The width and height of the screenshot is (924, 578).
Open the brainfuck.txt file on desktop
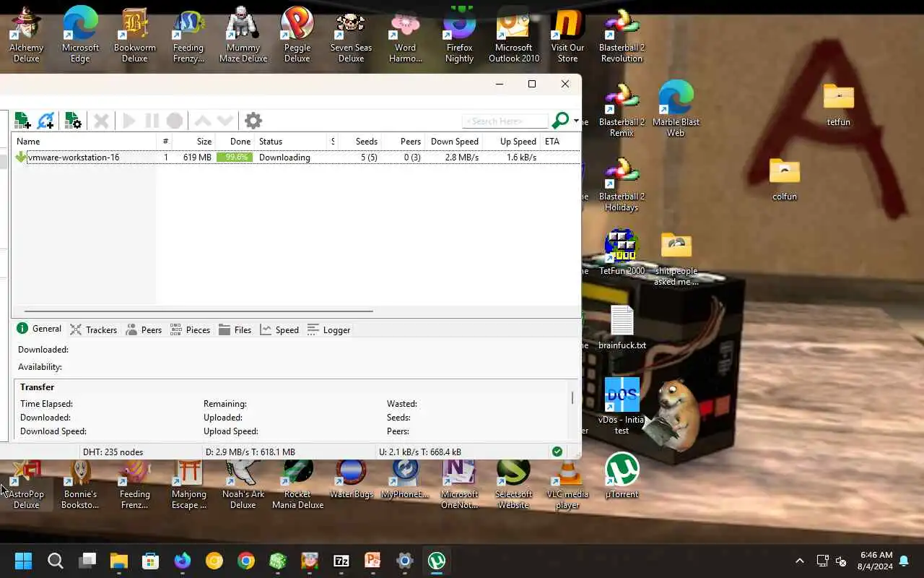pyautogui.click(x=622, y=327)
